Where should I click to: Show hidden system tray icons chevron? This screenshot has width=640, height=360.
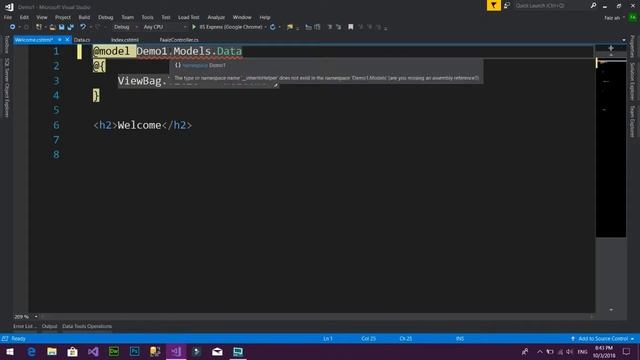[540, 351]
